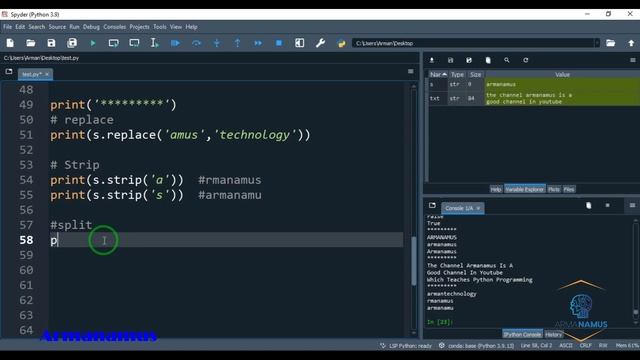This screenshot has height=360, width=640.
Task: Switch to the Variable Explorer tab
Action: pos(524,189)
